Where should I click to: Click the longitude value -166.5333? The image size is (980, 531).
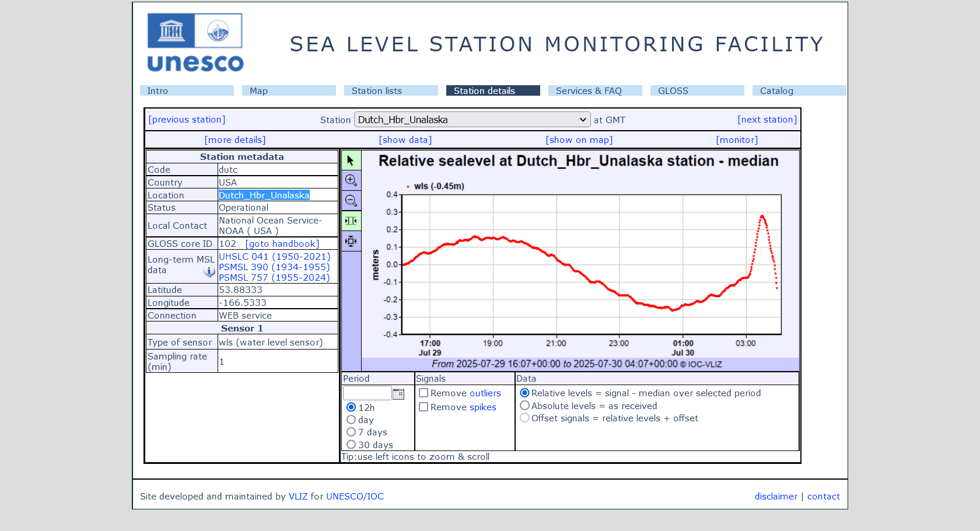[242, 303]
